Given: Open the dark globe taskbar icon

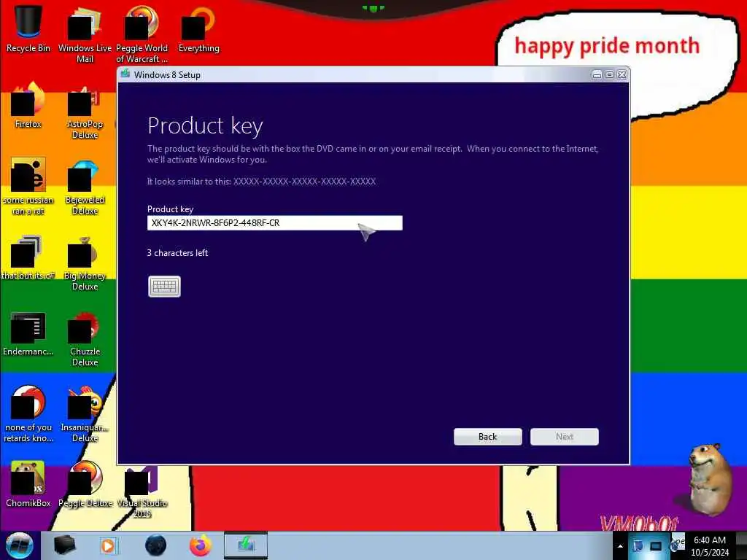Looking at the screenshot, I should [155, 545].
